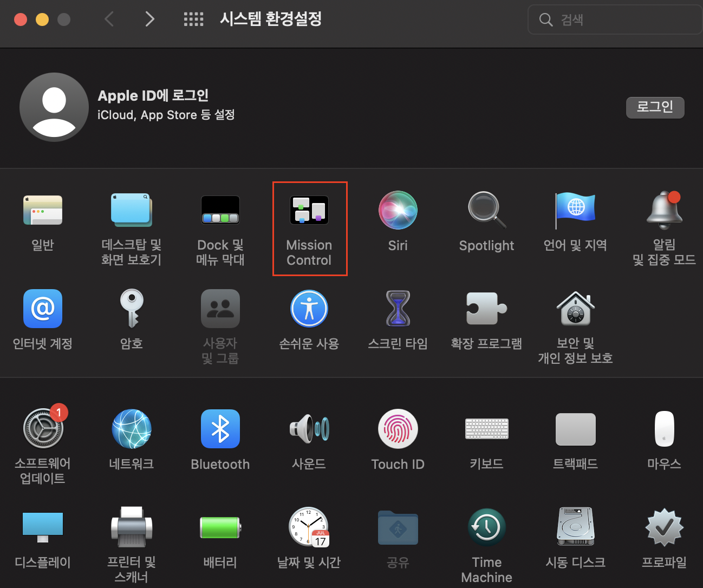
Task: Open 사용자 및 그룹 preferences
Action: (220, 309)
